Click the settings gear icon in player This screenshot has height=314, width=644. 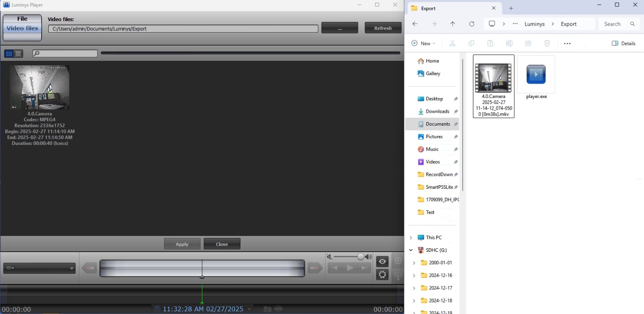(x=382, y=275)
